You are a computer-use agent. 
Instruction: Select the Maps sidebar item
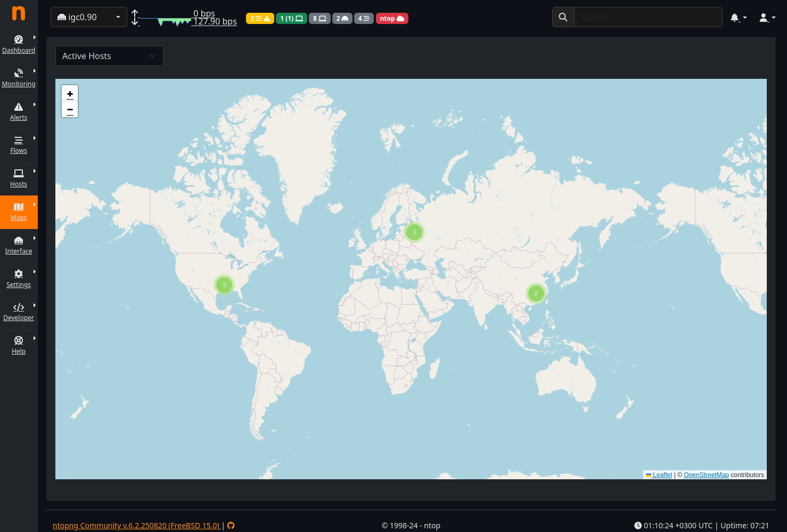[x=19, y=211]
